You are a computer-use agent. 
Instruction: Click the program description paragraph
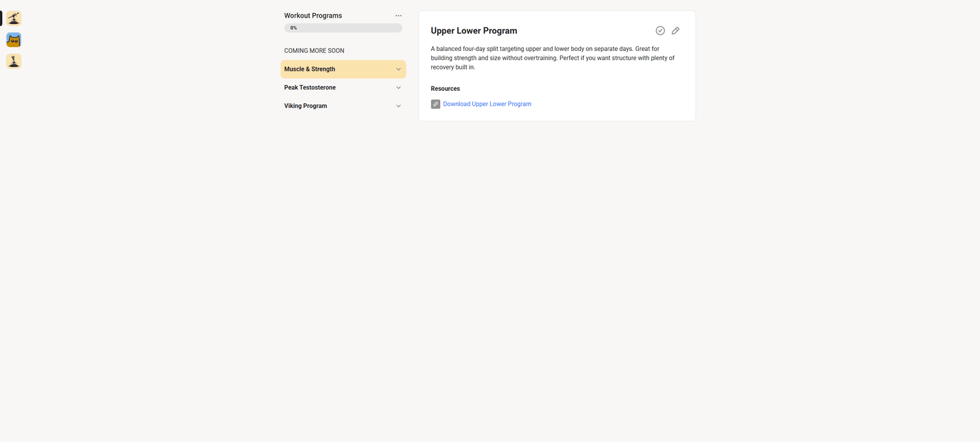coord(553,58)
